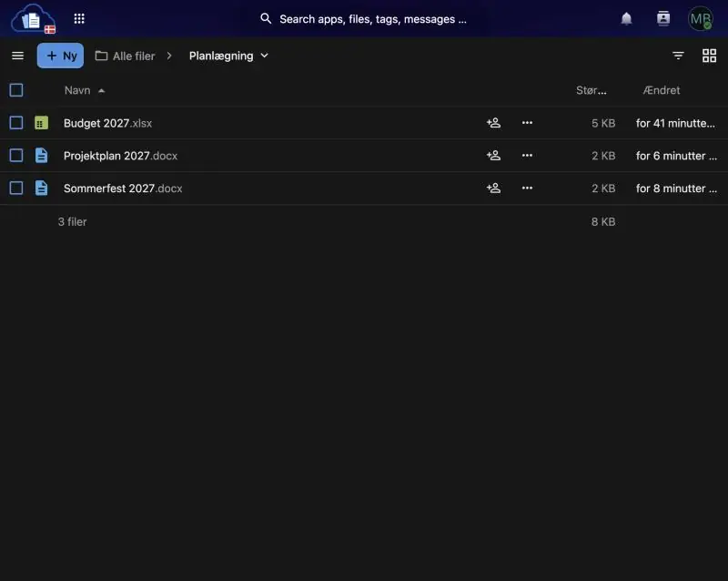
Task: Open actions menu for Budget 2027.xlsx
Action: coord(527,123)
